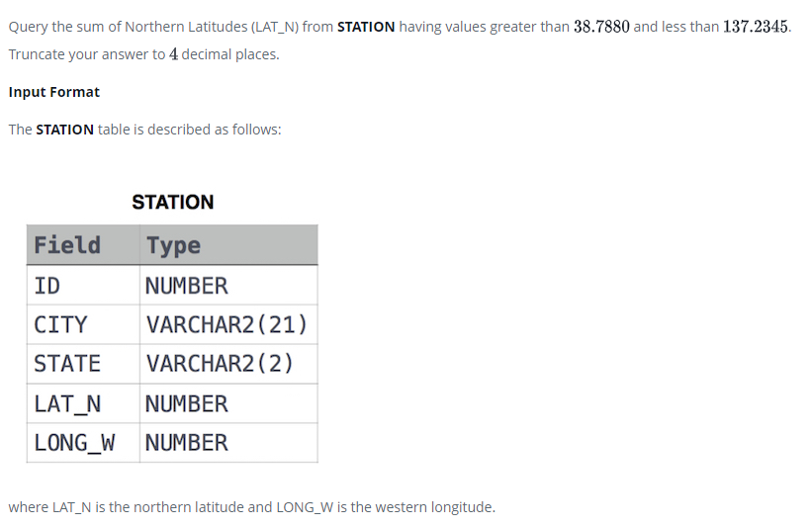812x527 pixels.
Task: Click the value 38.7880 in the question
Action: pyautogui.click(x=601, y=27)
